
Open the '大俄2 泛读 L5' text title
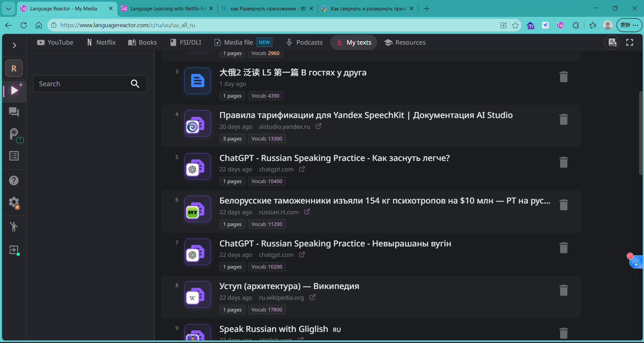point(293,72)
